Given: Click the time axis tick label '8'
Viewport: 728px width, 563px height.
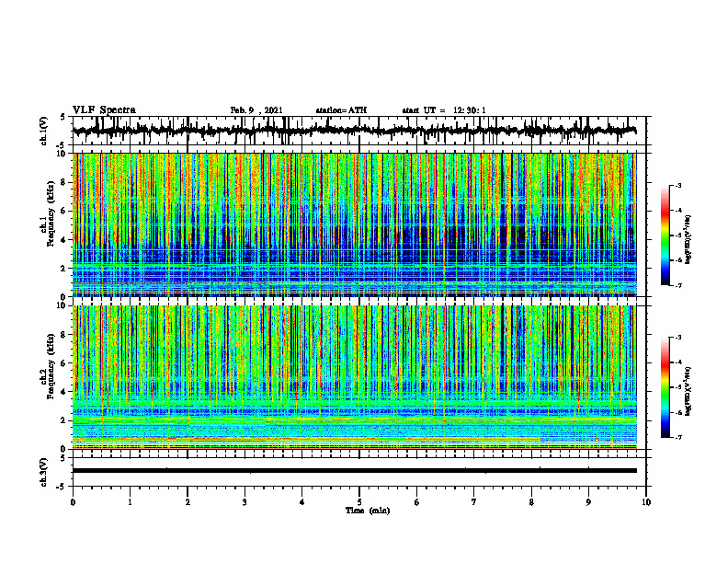Looking at the screenshot, I should point(531,502).
